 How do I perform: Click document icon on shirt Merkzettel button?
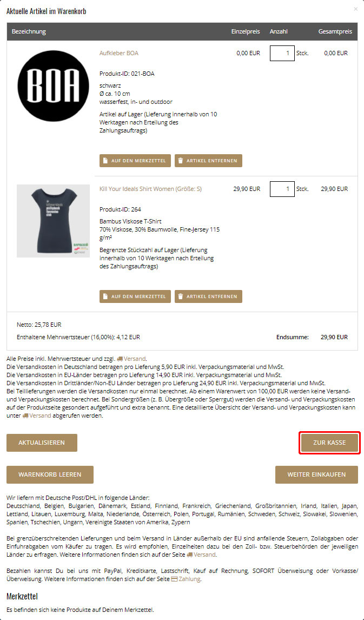(105, 296)
